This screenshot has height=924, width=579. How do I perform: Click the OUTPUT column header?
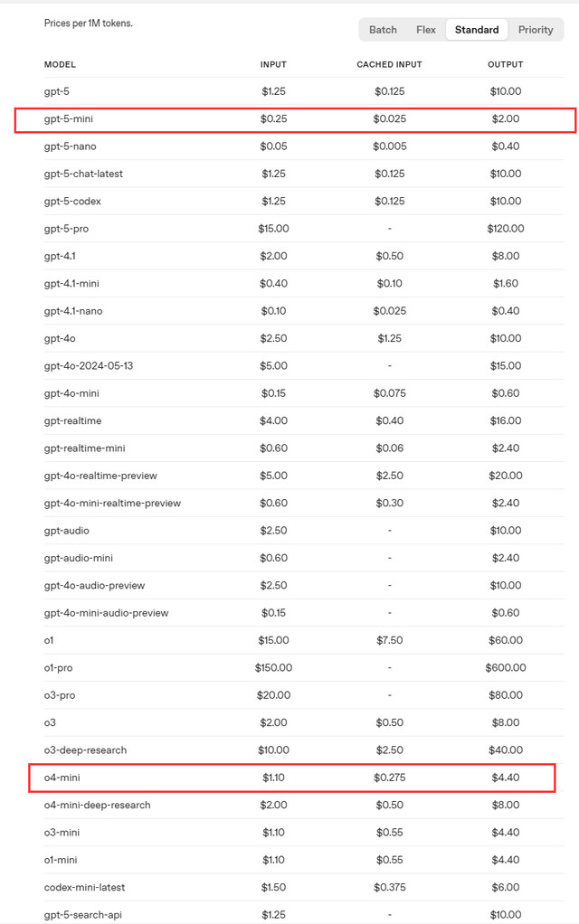[x=504, y=65]
